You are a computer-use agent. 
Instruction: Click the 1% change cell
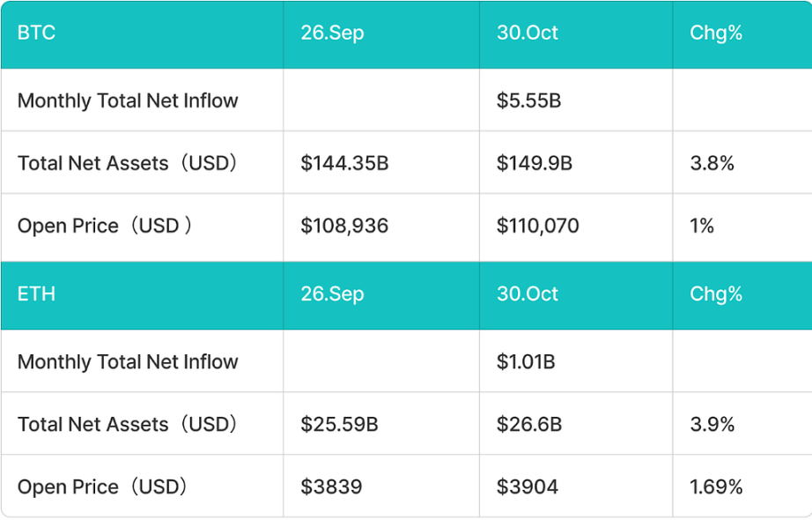(x=702, y=226)
